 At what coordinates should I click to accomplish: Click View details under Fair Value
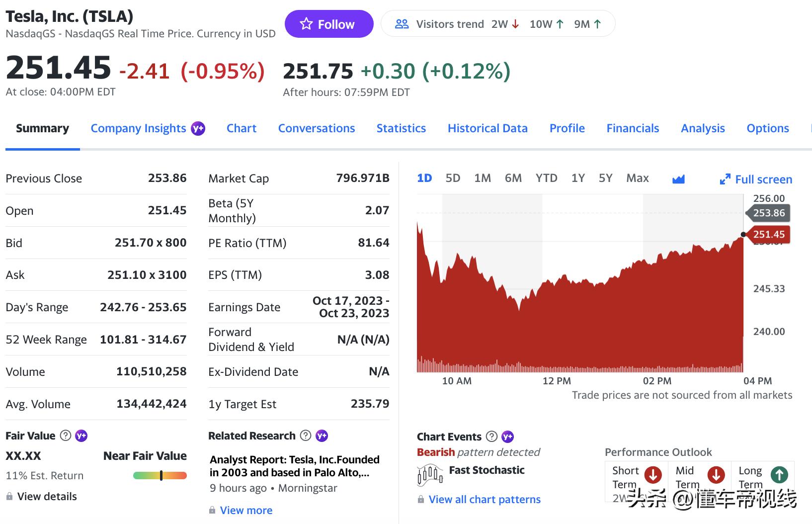47,496
